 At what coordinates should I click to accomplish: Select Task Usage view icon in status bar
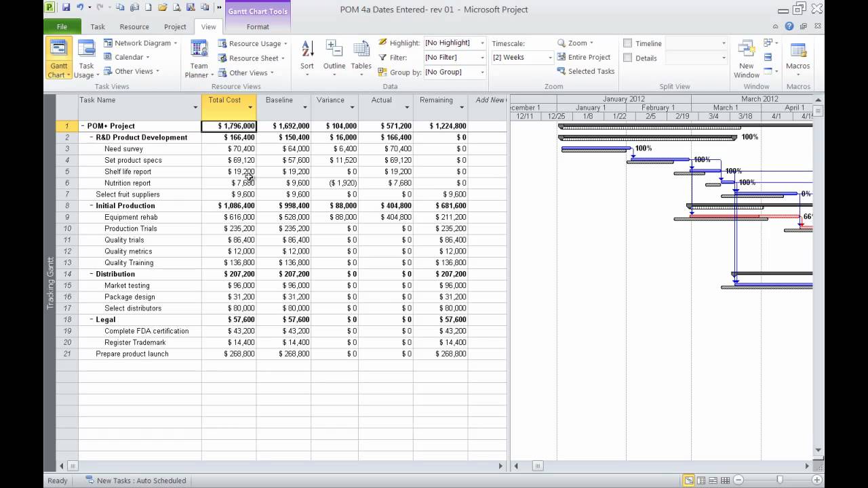701,481
